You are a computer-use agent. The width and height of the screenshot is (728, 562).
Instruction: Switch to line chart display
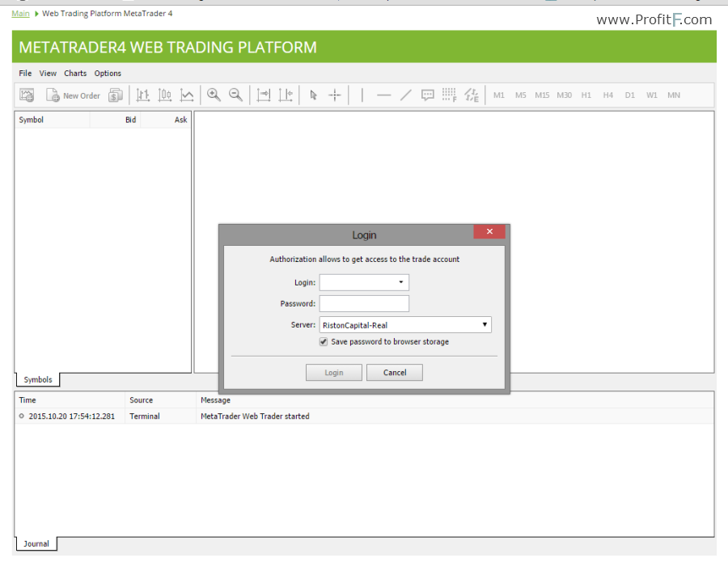187,95
